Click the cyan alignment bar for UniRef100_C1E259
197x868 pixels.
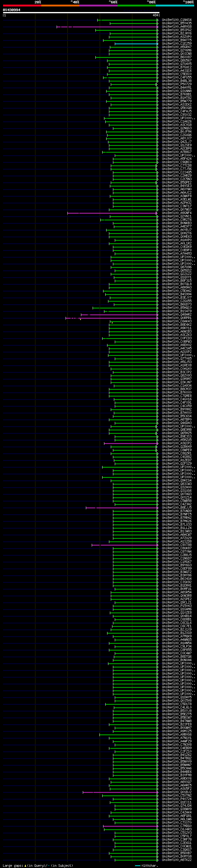[x=136, y=44]
